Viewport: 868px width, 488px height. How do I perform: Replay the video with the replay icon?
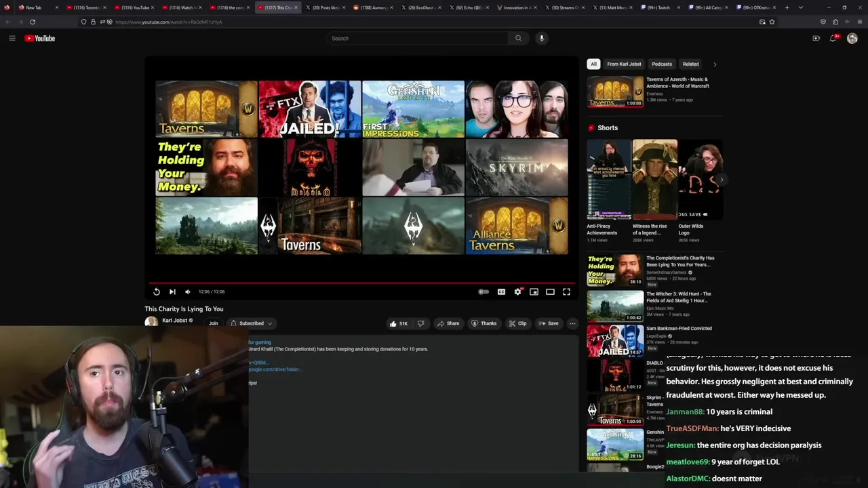157,291
